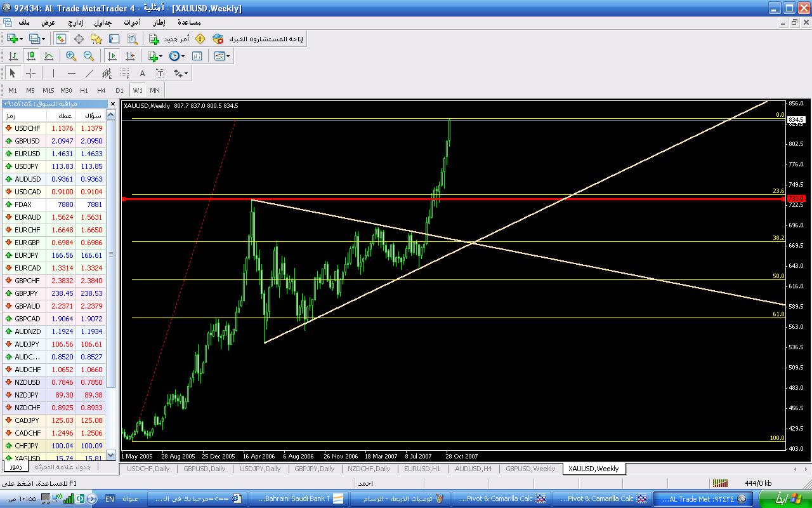Image resolution: width=812 pixels, height=508 pixels.
Task: Select the vertical line drawing tool
Action: point(54,73)
